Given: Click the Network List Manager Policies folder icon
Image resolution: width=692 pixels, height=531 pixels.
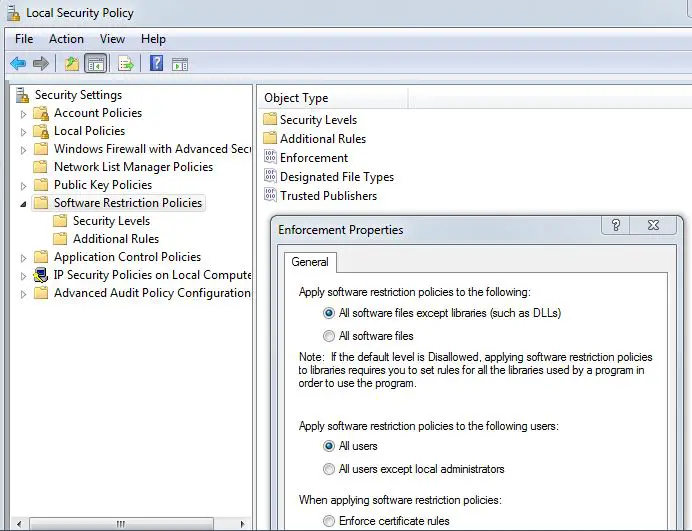Looking at the screenshot, I should pyautogui.click(x=40, y=167).
